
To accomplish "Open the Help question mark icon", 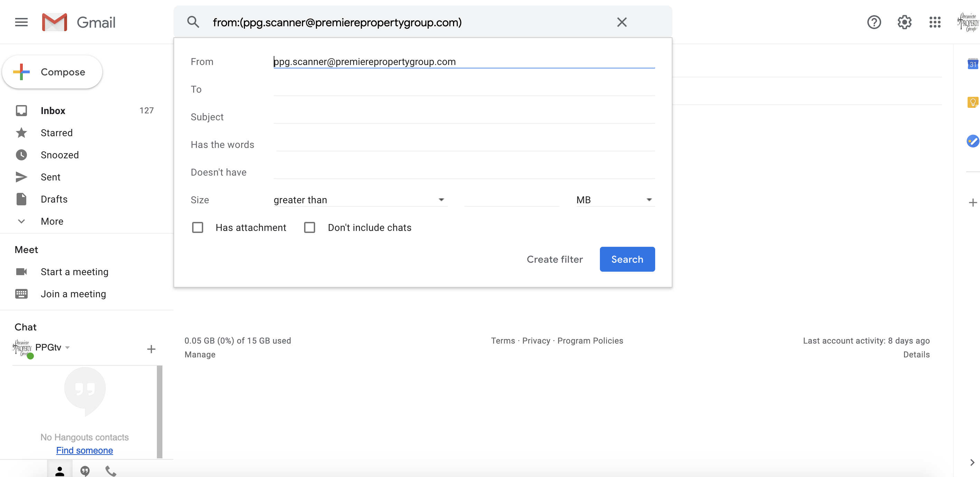I will [x=874, y=22].
